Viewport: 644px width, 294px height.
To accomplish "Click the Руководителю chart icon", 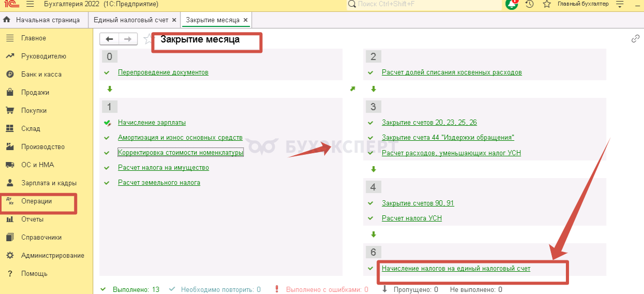I will (x=9, y=56).
